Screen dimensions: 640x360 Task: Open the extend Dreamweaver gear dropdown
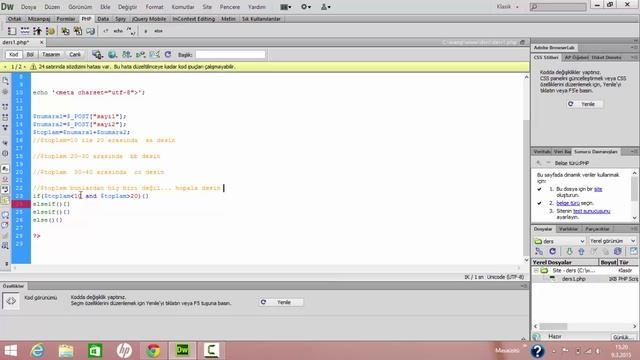coord(306,7)
